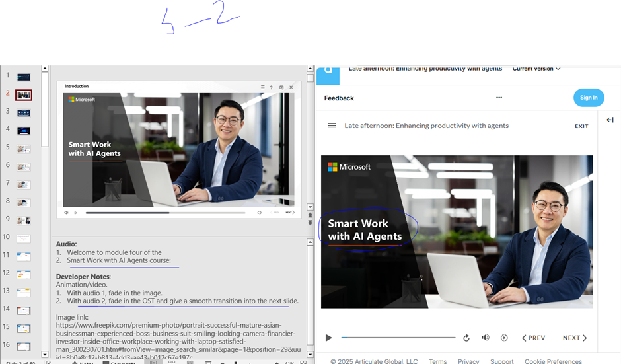The width and height of the screenshot is (621, 364).
Task: Click the 'Image link:' label in notes
Action: click(x=72, y=317)
